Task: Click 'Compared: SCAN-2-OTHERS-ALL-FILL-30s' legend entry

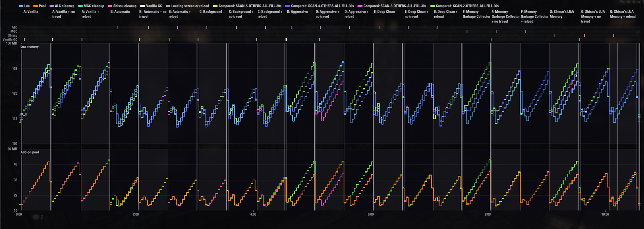Action: pos(465,6)
